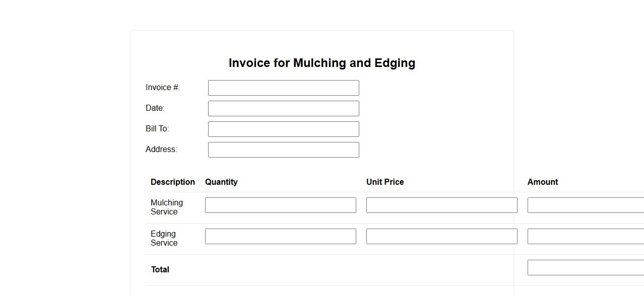Focus the Date input field
The width and height of the screenshot is (644, 295).
(283, 108)
